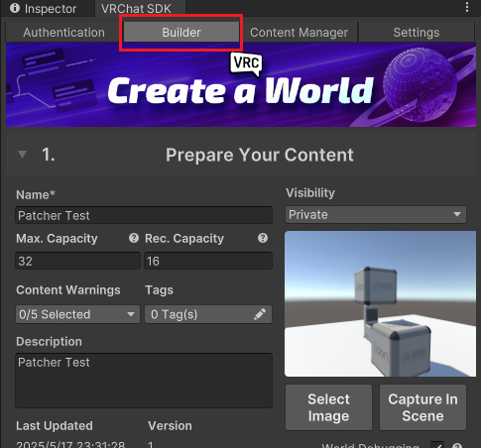Edit the Max. Capacity field
This screenshot has height=448, width=481.
pyautogui.click(x=77, y=261)
